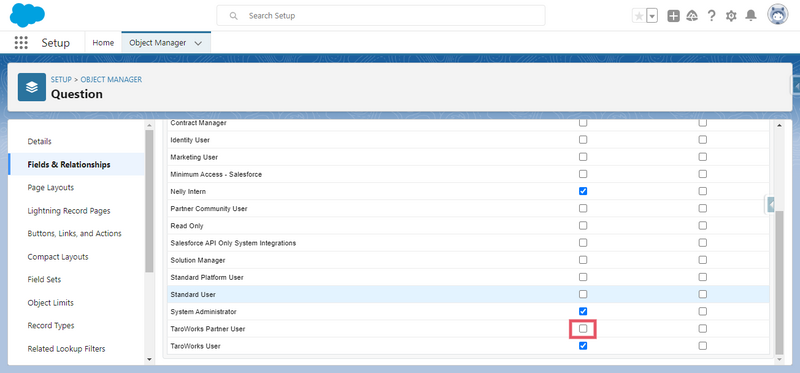Uncheck the Nelly Intern visible checkbox
Viewport: 800px width, 373px height.
(x=583, y=191)
